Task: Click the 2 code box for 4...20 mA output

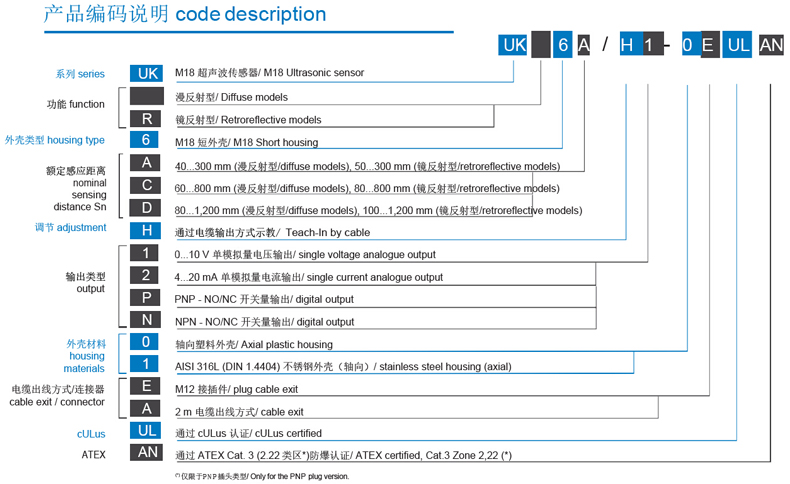Action: [x=146, y=275]
